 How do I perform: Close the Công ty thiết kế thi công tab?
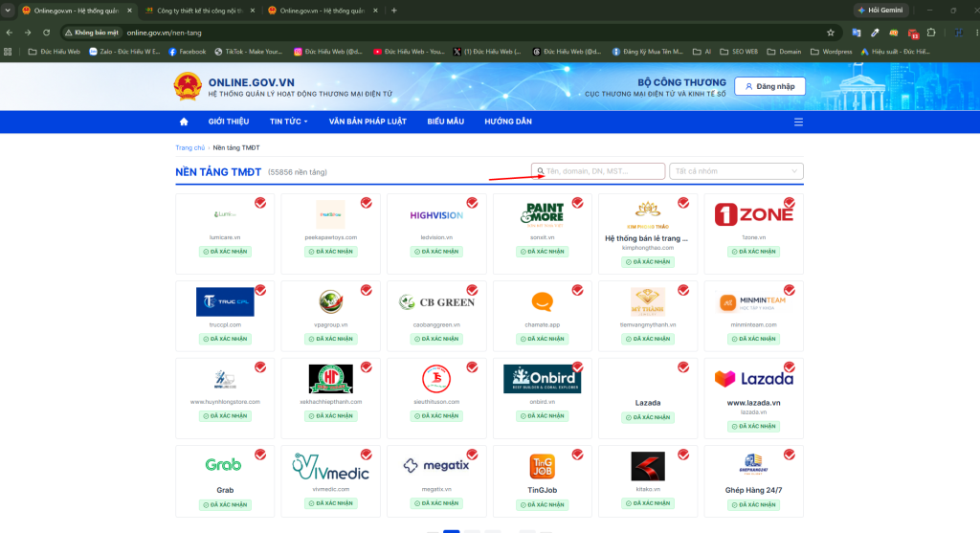(253, 11)
